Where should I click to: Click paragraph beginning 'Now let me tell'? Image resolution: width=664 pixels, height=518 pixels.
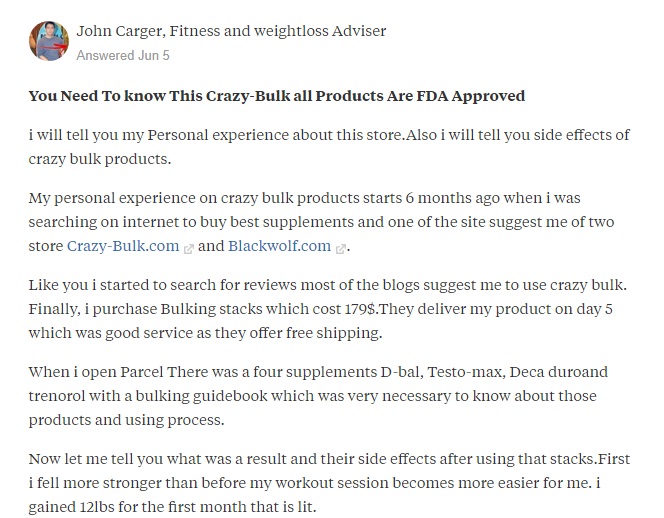coord(329,482)
